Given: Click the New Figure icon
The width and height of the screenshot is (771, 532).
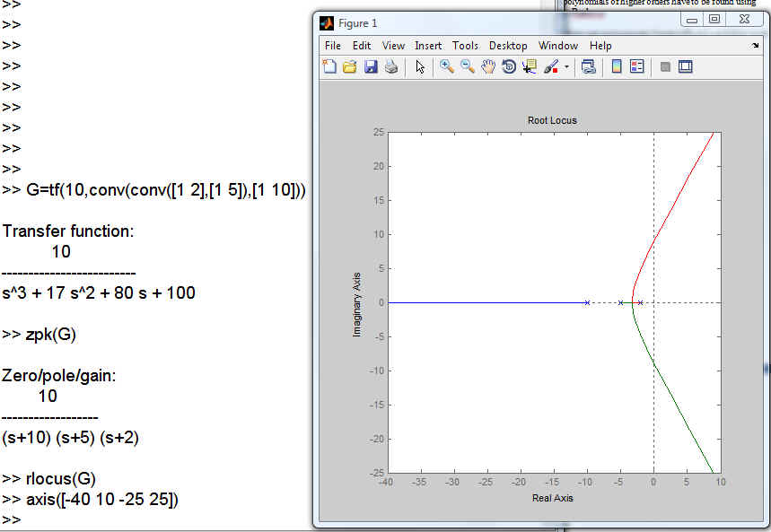Looking at the screenshot, I should point(329,66).
